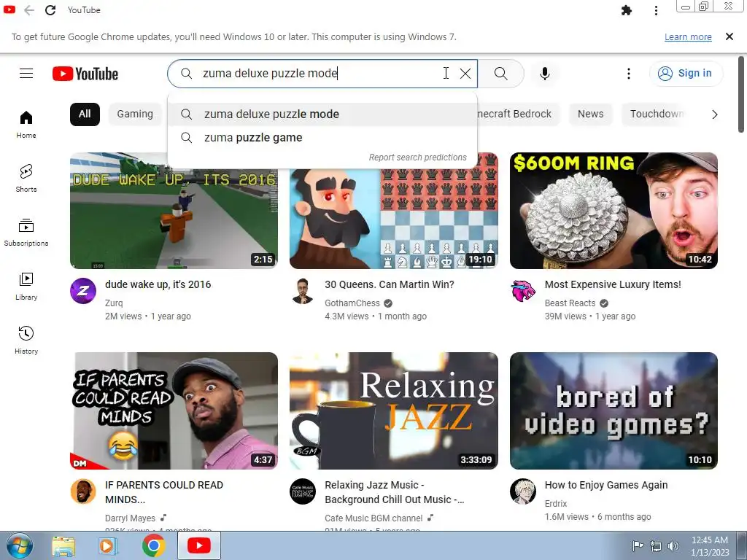
Task: Click Report search predictions
Action: tap(418, 157)
